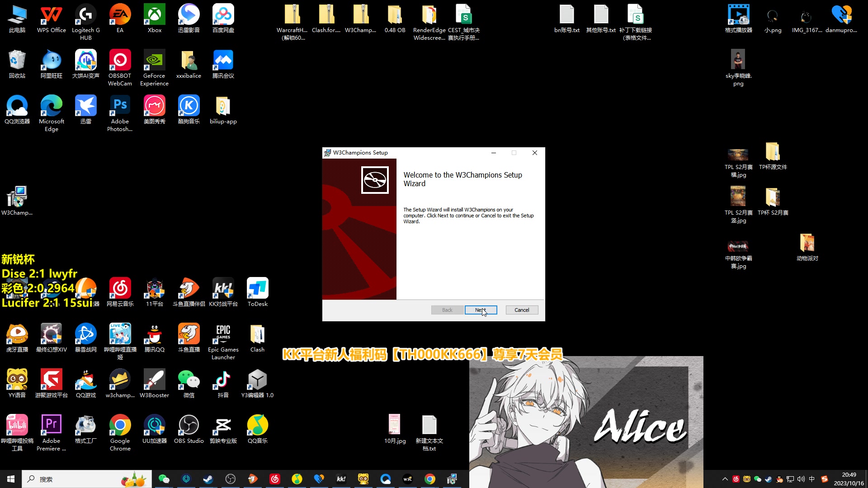Select Microsoft Edge desktop icon
This screenshot has height=488, width=868.
tap(52, 114)
